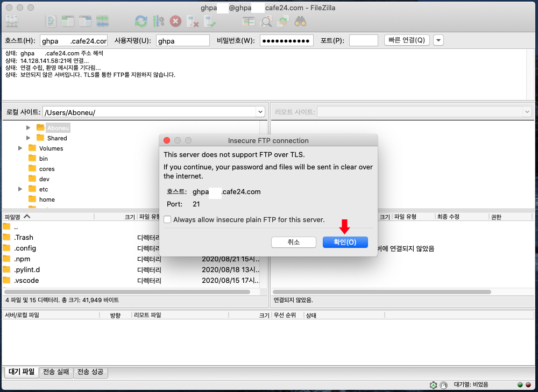
Task: Click 최종 수정 column header in remote list
Action: pyautogui.click(x=462, y=216)
